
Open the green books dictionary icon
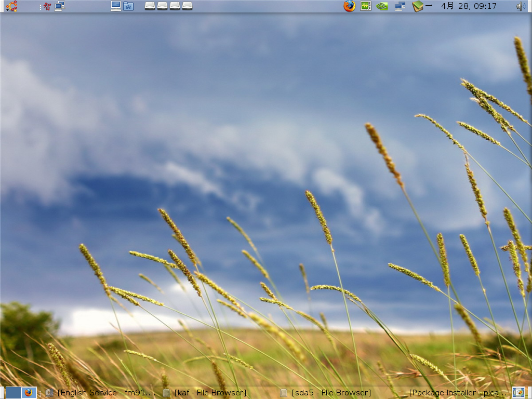tap(418, 6)
